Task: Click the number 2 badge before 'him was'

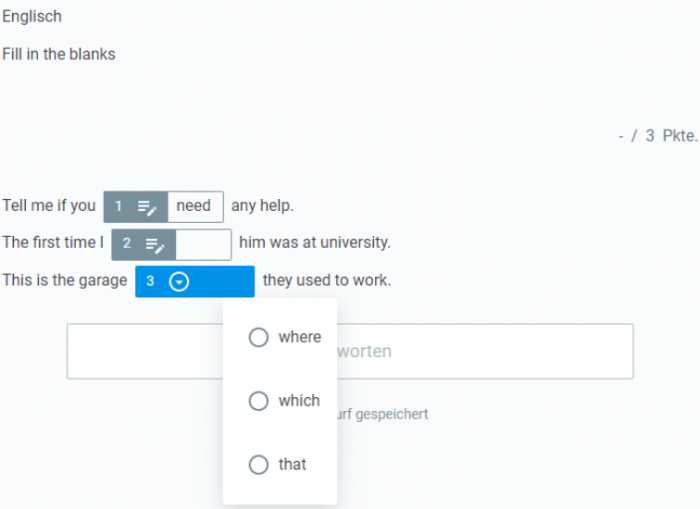Action: click(127, 243)
